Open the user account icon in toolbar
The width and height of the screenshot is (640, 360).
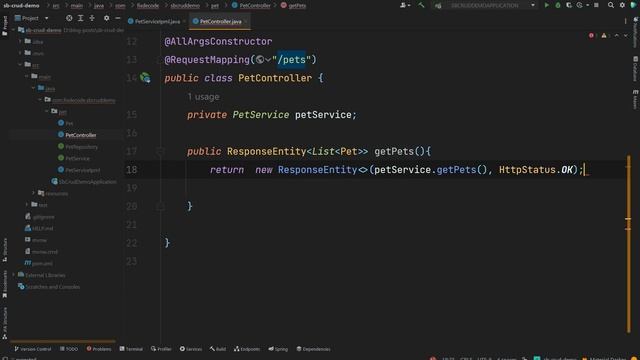404,5
